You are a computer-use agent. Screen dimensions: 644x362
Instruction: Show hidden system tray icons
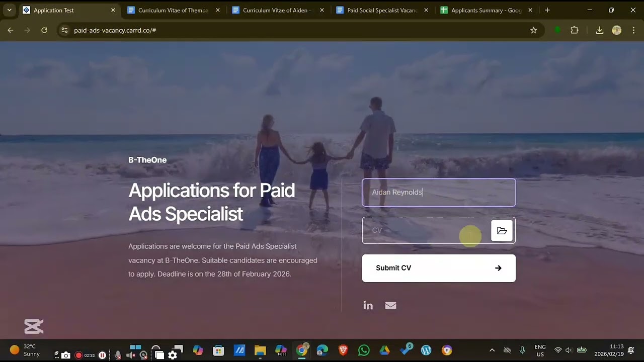(x=492, y=350)
